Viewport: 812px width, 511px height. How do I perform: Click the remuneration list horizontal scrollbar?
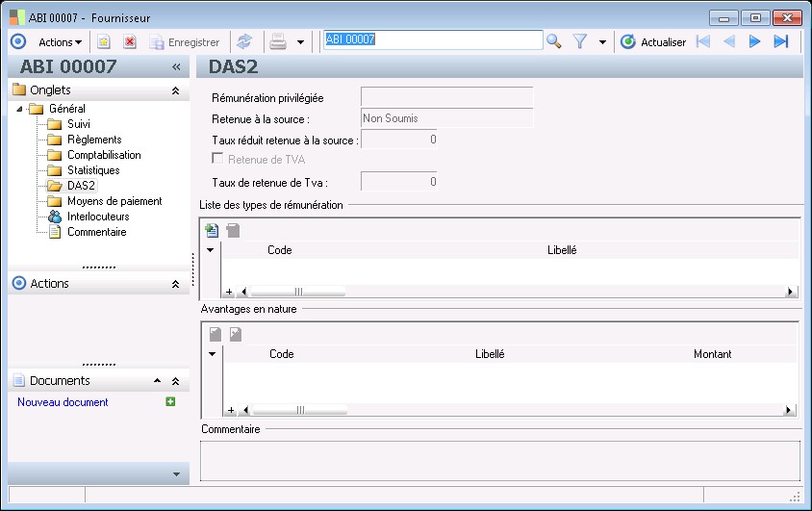[298, 292]
